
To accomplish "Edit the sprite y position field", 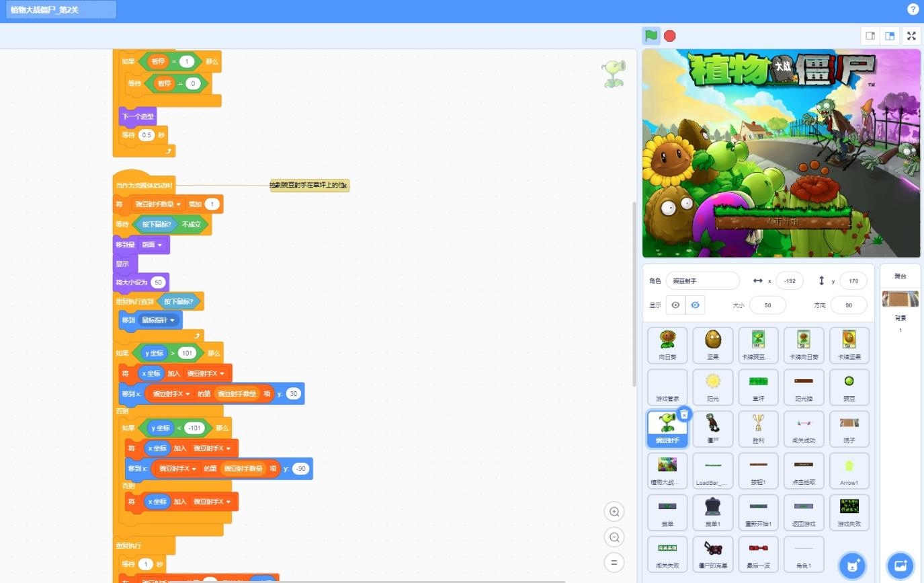I will (853, 280).
